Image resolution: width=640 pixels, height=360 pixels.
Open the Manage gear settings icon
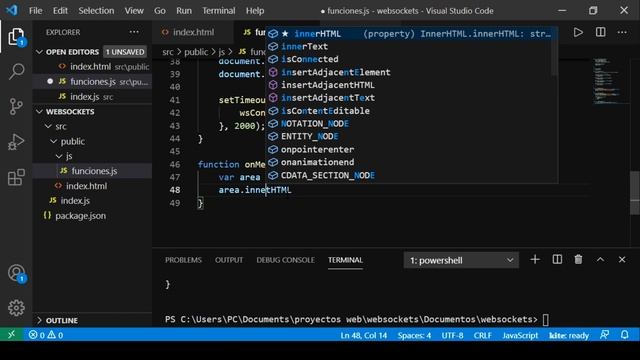(x=16, y=308)
